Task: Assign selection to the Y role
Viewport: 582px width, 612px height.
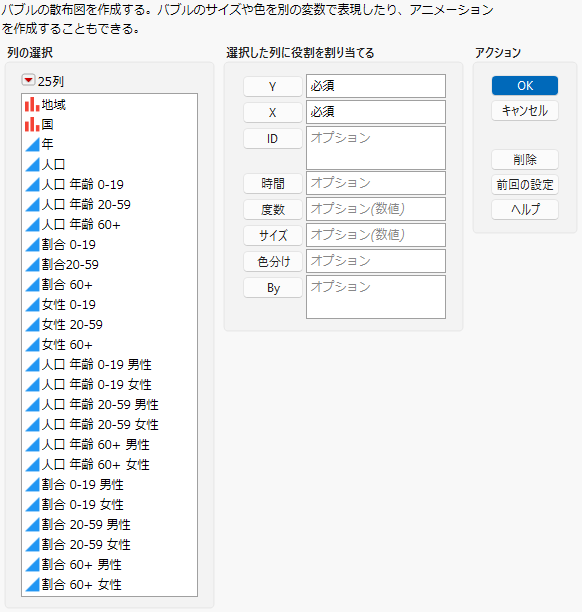Action: pos(273,86)
